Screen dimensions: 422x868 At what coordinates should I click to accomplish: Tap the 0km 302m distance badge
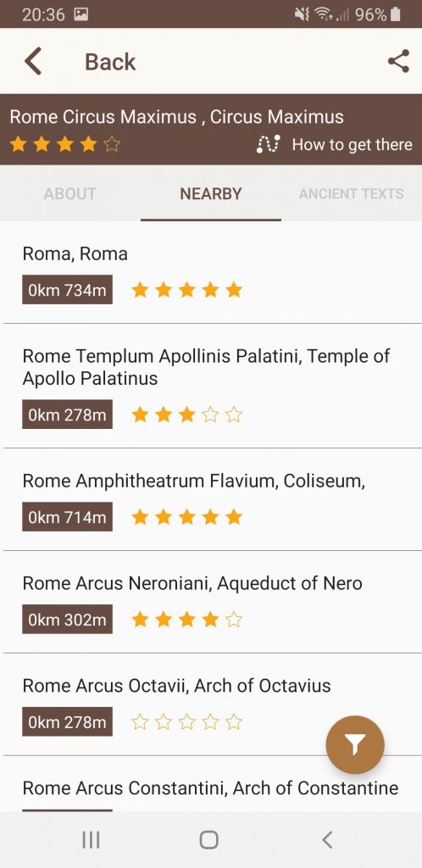coord(68,620)
